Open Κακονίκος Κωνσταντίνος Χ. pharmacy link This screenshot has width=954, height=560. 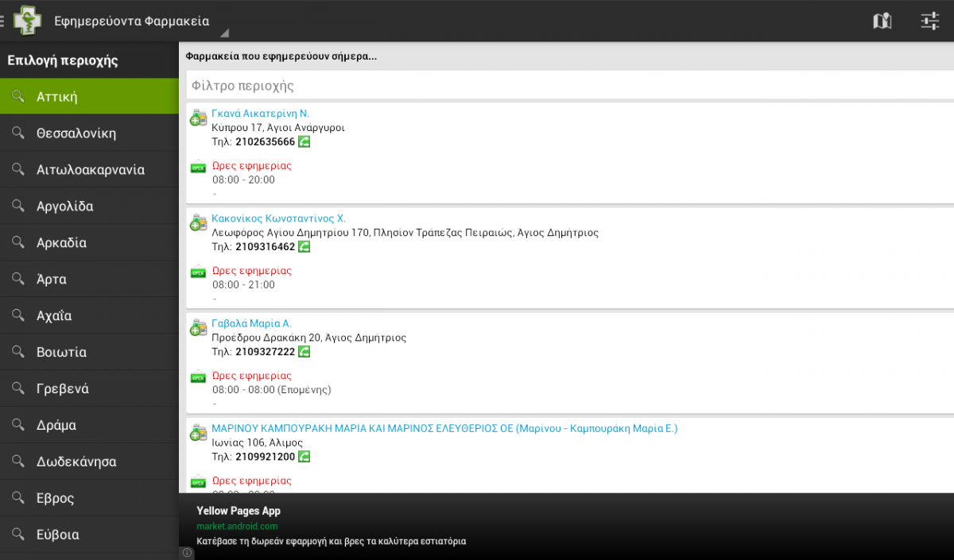coord(278,218)
